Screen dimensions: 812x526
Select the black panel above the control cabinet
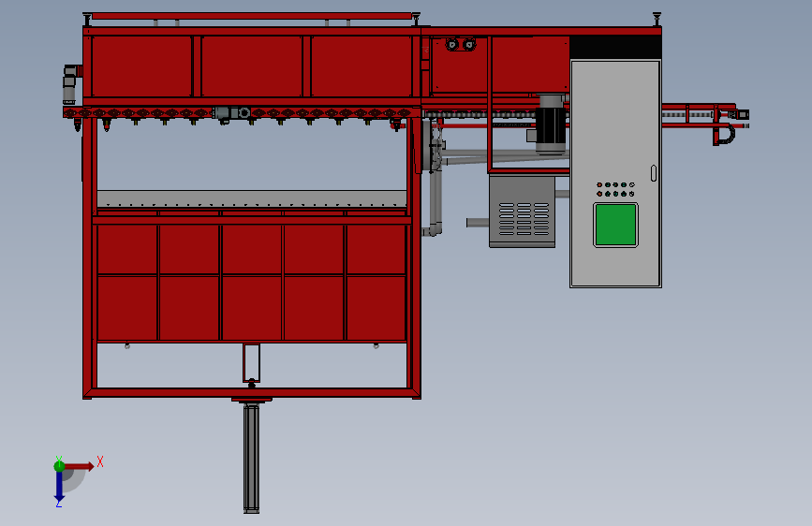[x=615, y=47]
